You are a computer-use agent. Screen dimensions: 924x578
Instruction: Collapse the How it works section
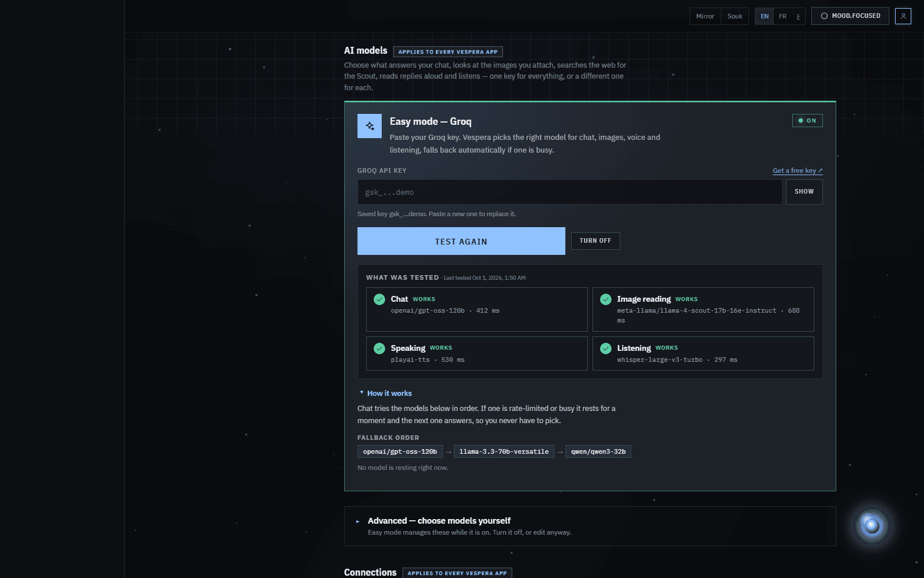[x=385, y=394]
